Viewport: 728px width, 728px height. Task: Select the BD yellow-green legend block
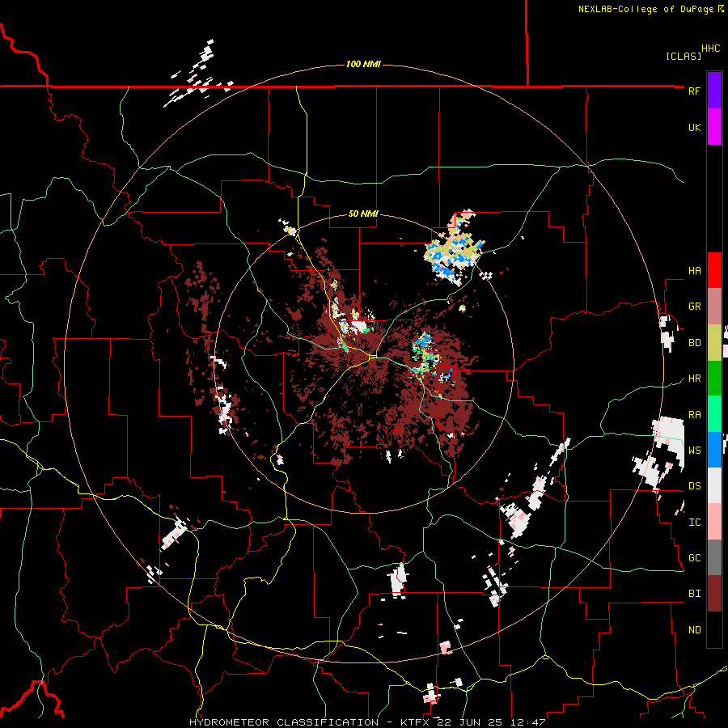click(x=714, y=342)
